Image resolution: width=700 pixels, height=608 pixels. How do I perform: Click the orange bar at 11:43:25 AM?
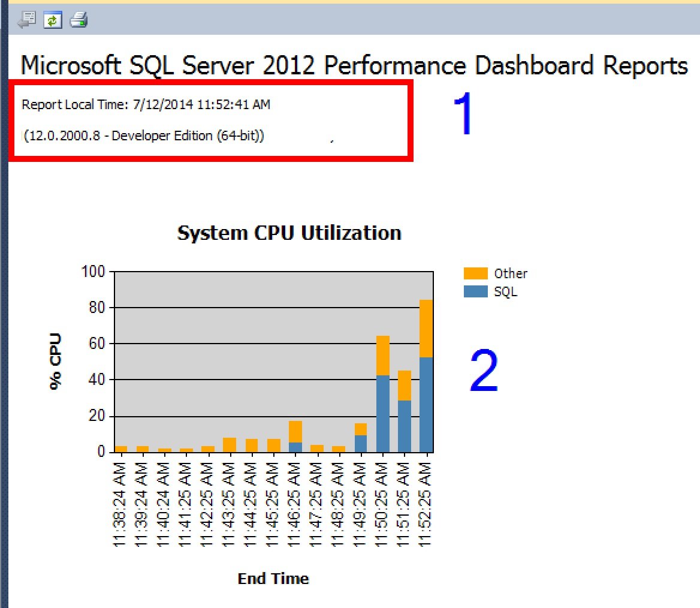230,445
